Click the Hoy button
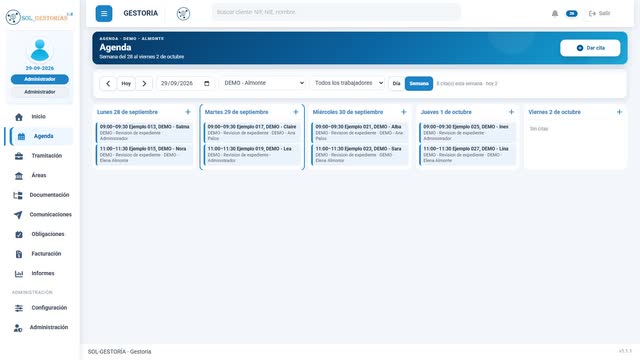The width and height of the screenshot is (640, 360). click(x=126, y=84)
